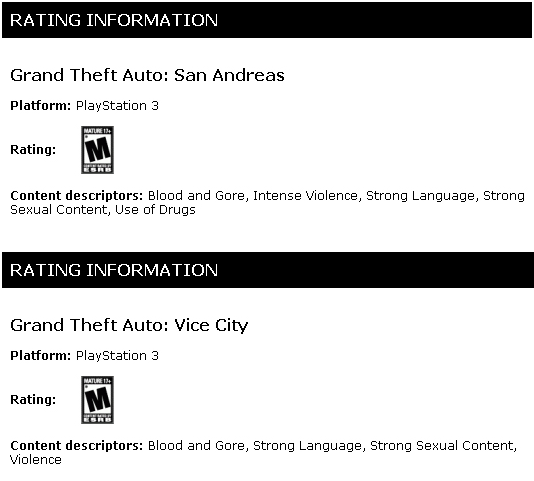Click the Rating label for San Andreas

point(33,150)
